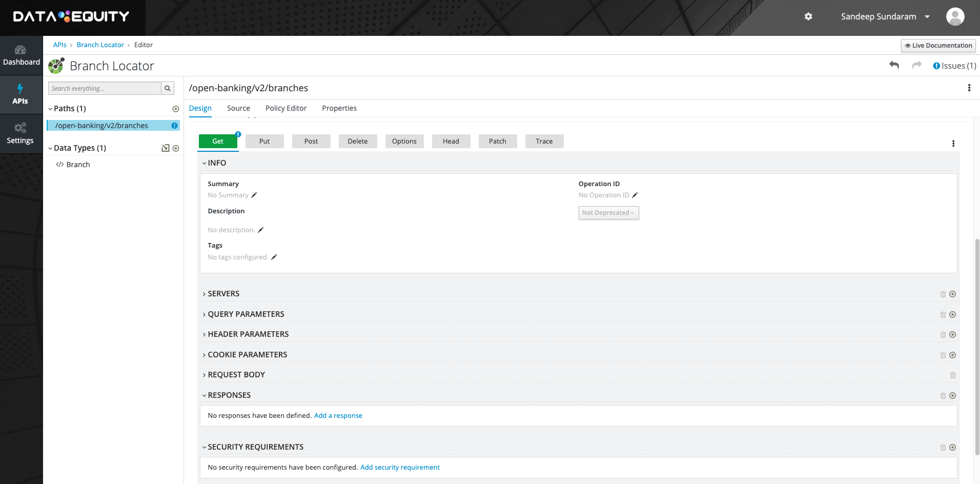This screenshot has width=980, height=484.
Task: Open the Settings sidebar section
Action: coord(21,134)
